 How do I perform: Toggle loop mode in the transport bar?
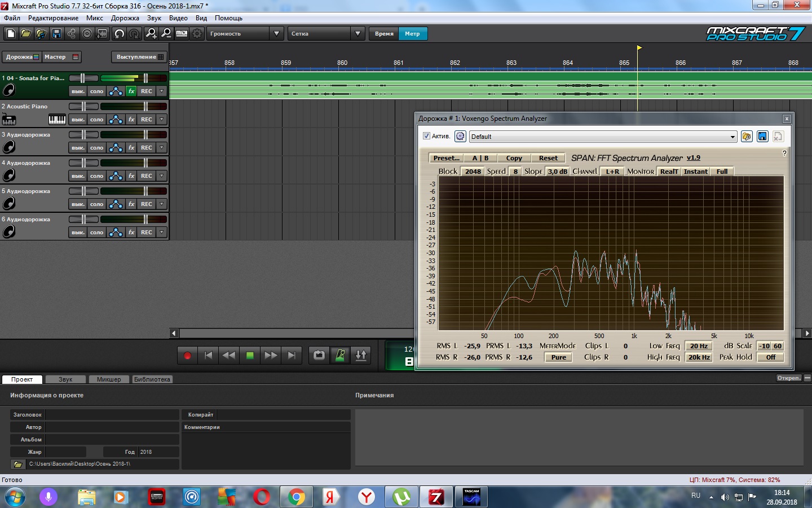(319, 356)
